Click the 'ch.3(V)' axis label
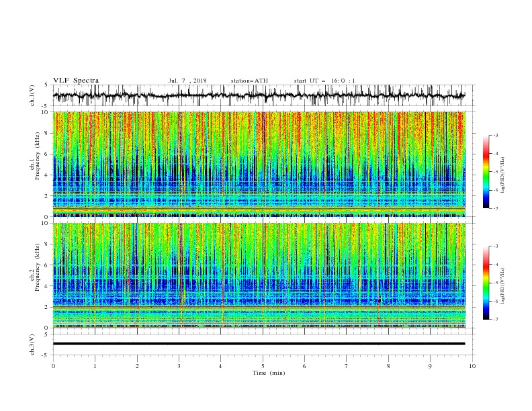This screenshot has width=532, height=411. [x=32, y=345]
